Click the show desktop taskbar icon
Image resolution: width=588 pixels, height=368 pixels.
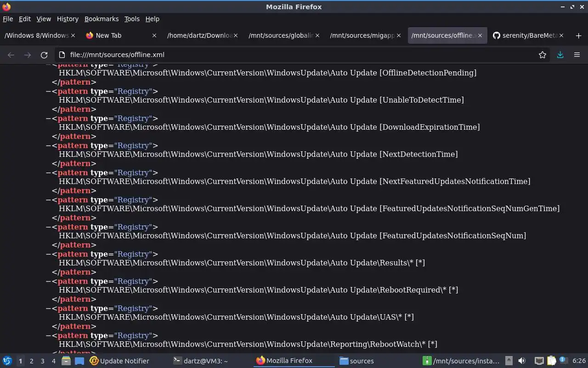(79, 361)
